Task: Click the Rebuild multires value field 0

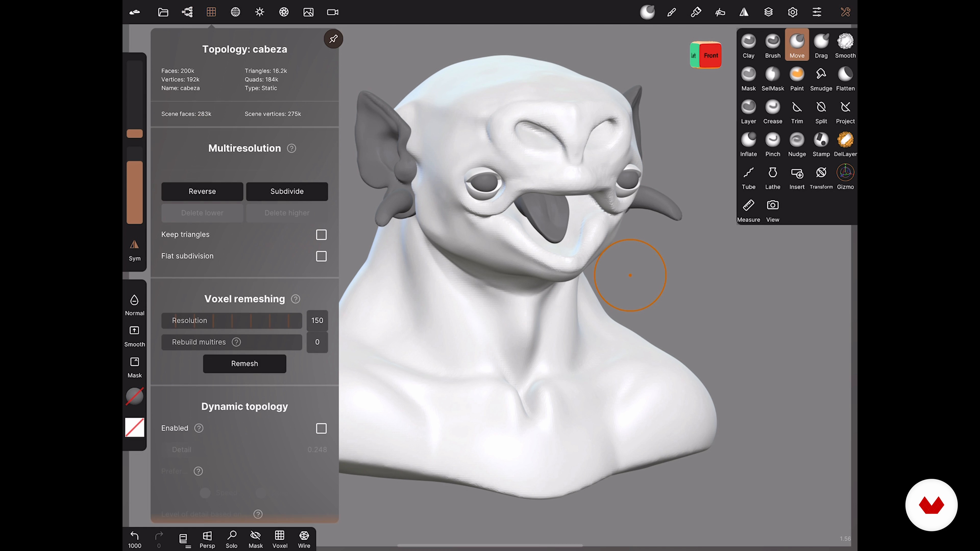Action: tap(317, 342)
